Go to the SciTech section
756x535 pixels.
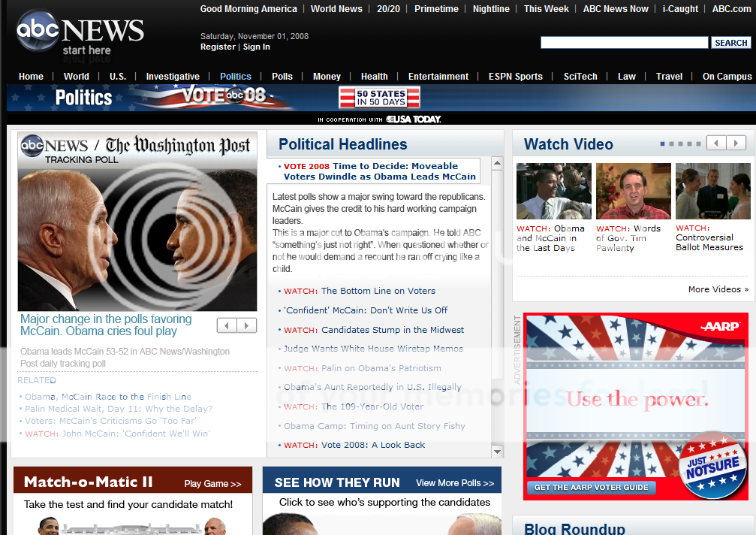point(580,76)
